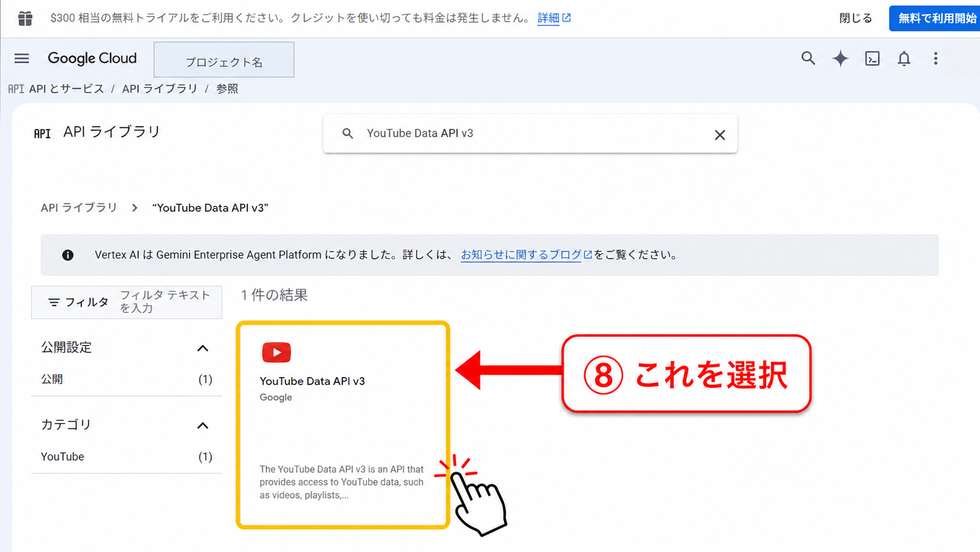The image size is (980, 552).
Task: Open the Gemini sparkle assistant icon
Action: click(x=840, y=58)
